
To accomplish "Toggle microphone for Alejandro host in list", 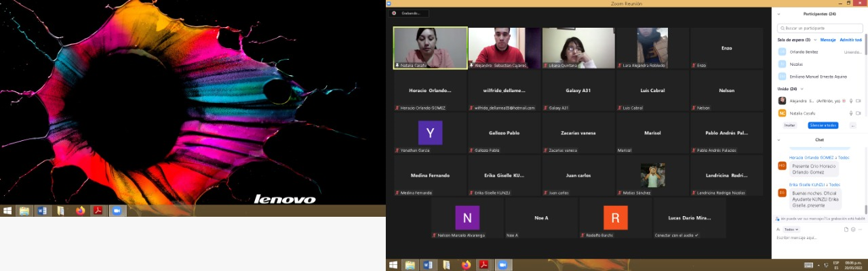I will (x=850, y=101).
